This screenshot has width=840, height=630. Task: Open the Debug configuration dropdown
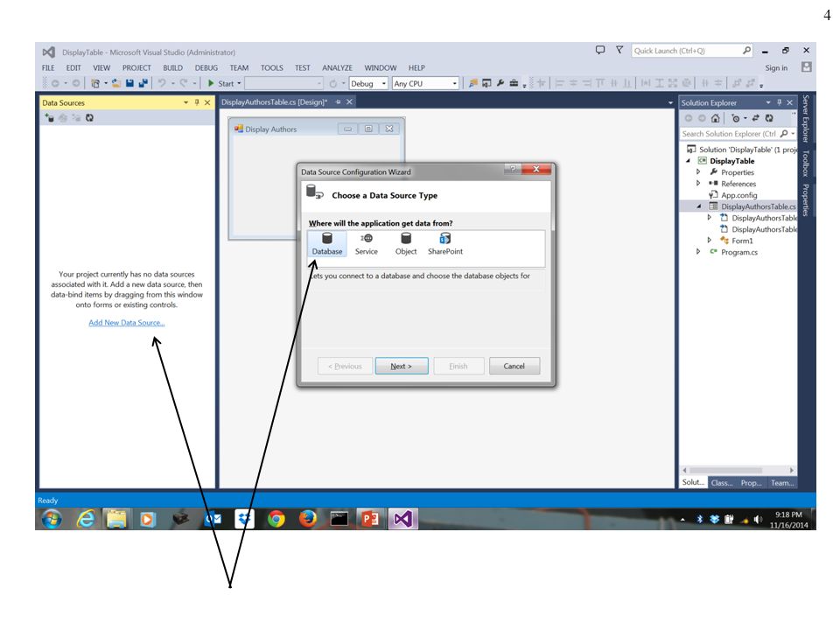pos(384,84)
